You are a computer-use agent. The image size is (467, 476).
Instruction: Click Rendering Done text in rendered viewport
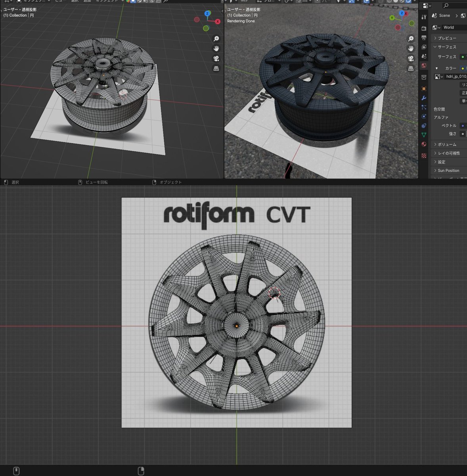point(241,21)
